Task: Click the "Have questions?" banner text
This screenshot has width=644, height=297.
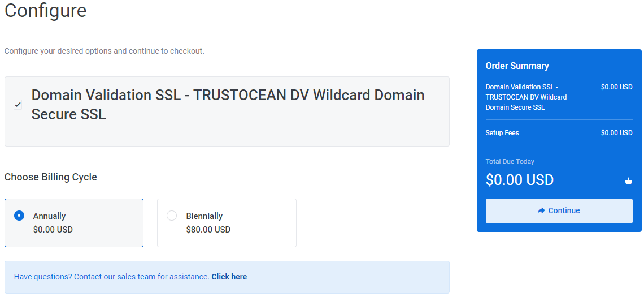Action: (112, 277)
